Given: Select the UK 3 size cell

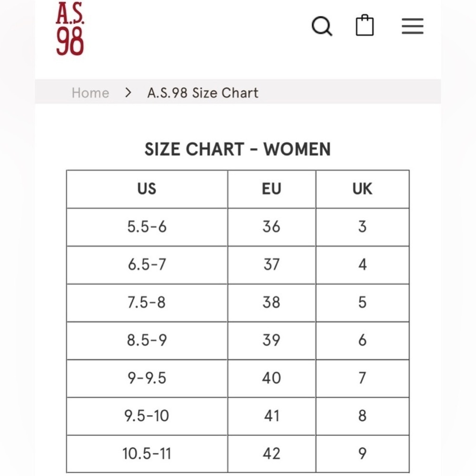Looking at the screenshot, I should [x=362, y=227].
